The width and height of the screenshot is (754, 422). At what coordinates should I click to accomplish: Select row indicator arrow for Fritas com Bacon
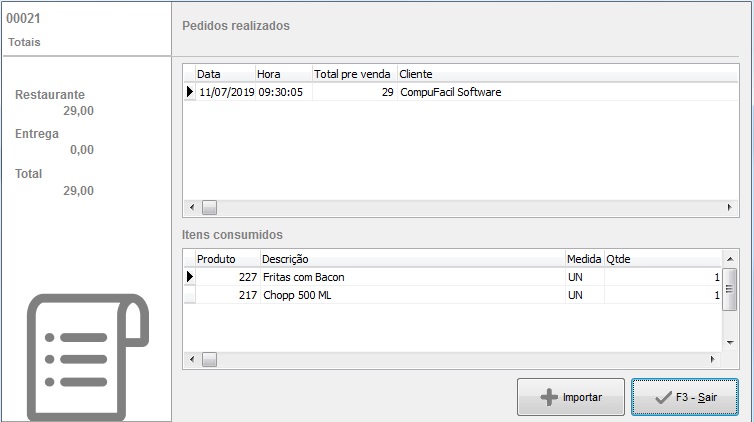(189, 277)
